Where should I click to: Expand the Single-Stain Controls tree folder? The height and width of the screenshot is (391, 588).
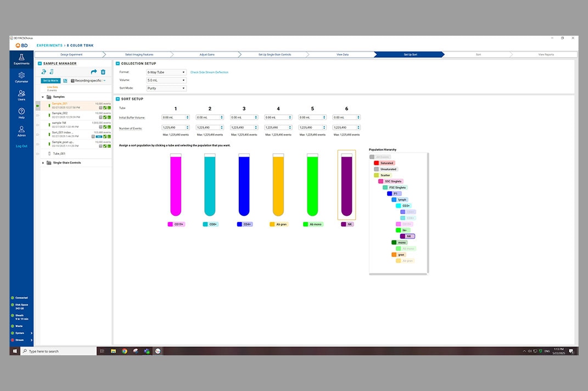pyautogui.click(x=43, y=163)
